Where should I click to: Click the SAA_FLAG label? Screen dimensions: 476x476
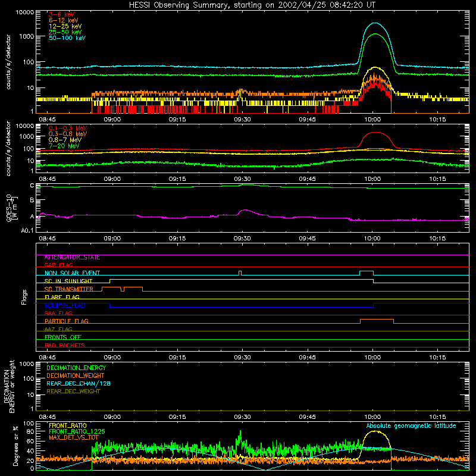pos(58,313)
